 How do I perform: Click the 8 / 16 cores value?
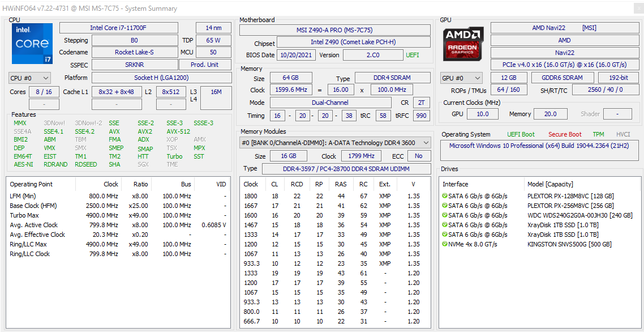[x=44, y=92]
